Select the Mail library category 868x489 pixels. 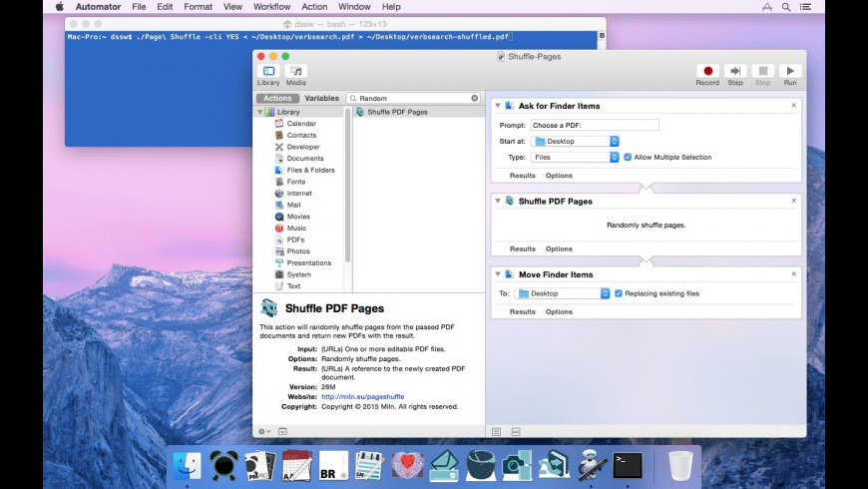[293, 205]
